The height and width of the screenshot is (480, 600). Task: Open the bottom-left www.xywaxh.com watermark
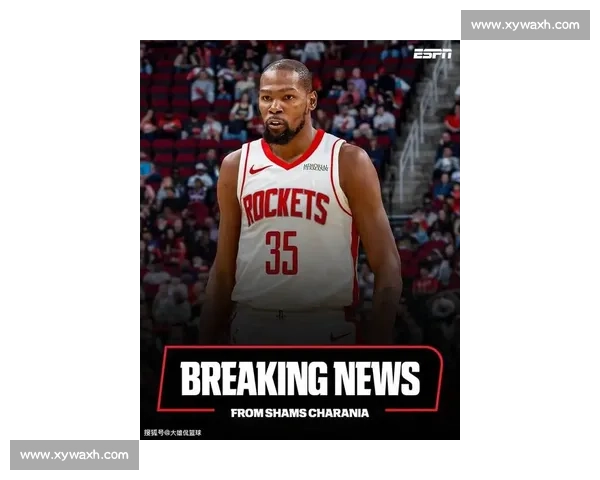(75, 455)
